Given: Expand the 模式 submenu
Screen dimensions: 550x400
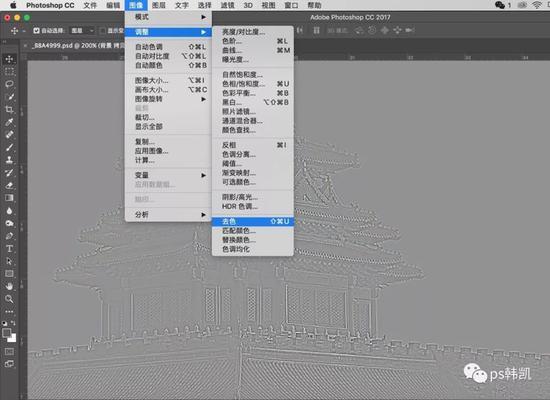Looking at the screenshot, I should coord(168,17).
